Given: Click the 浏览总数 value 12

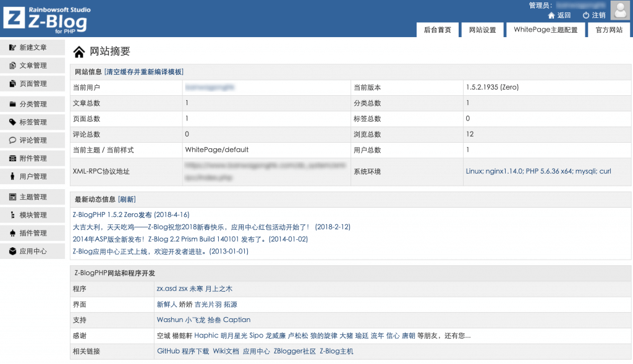Looking at the screenshot, I should tap(470, 134).
